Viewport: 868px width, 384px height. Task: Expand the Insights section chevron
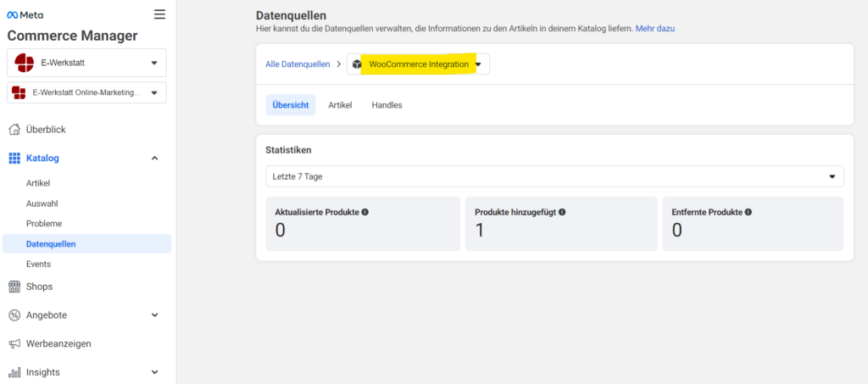coord(155,372)
